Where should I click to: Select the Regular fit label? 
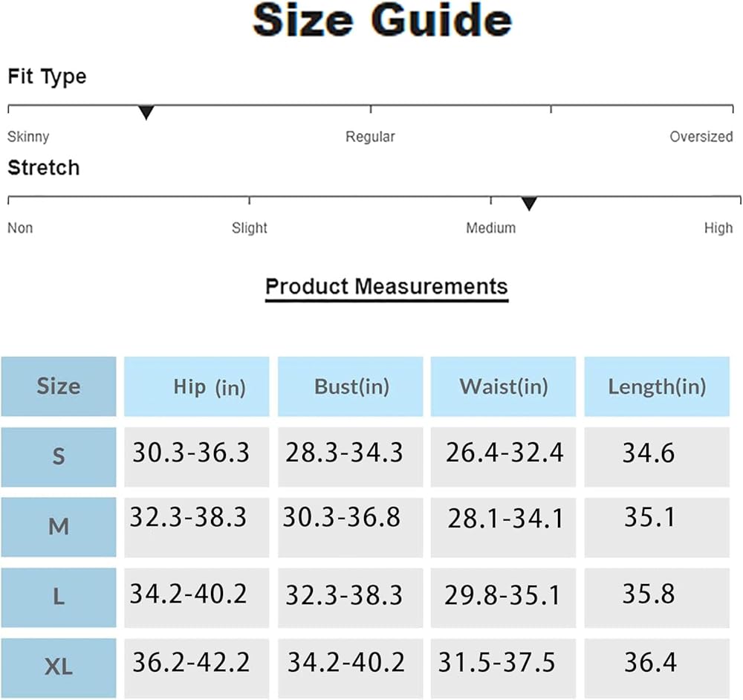[370, 137]
